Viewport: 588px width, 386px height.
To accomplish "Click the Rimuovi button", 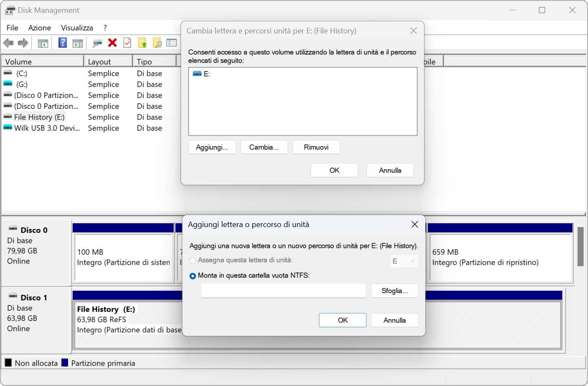I will pos(316,147).
